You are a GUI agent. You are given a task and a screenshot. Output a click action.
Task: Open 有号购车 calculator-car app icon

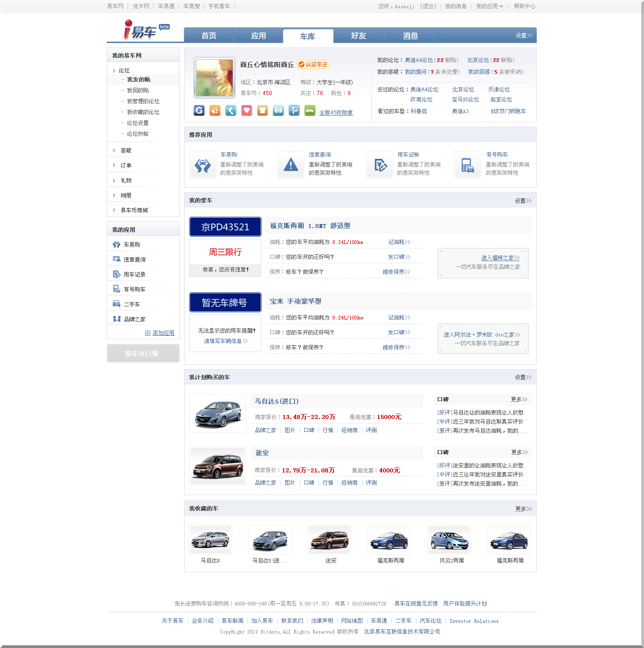tap(468, 165)
